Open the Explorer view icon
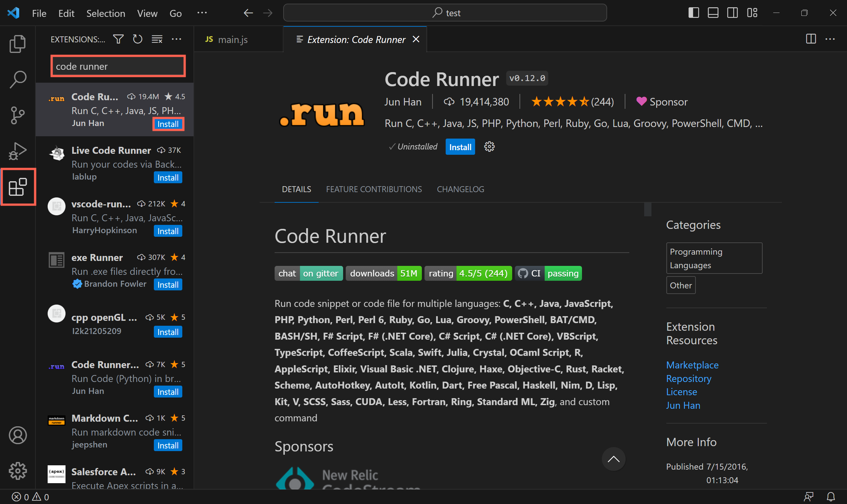The height and width of the screenshot is (504, 847). pyautogui.click(x=17, y=44)
